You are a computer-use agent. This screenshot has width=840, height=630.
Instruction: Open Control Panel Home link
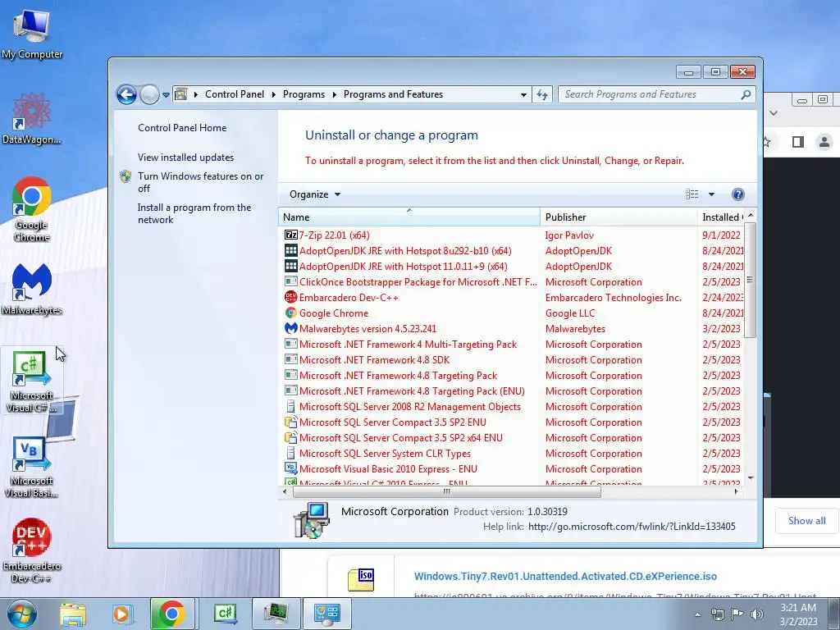tap(182, 127)
